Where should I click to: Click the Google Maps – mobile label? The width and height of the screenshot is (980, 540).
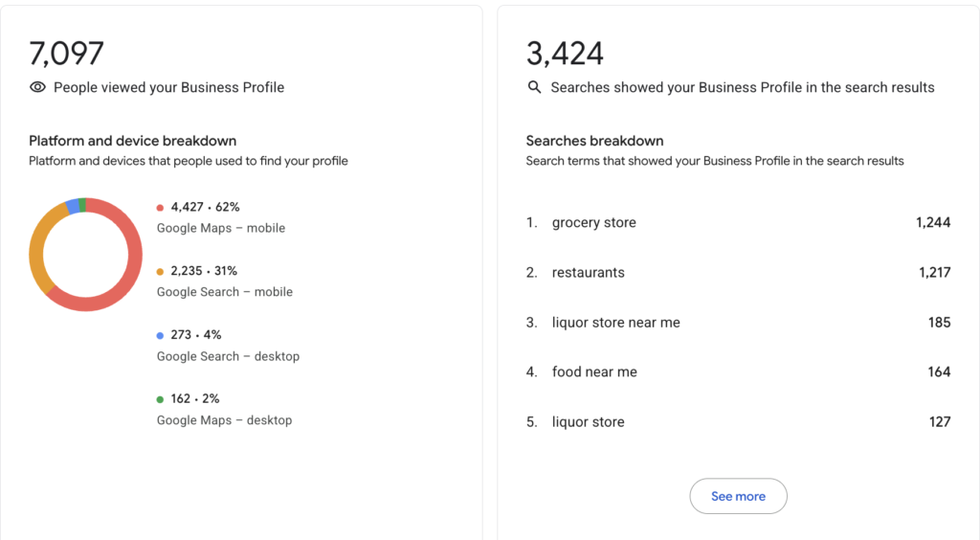point(221,228)
